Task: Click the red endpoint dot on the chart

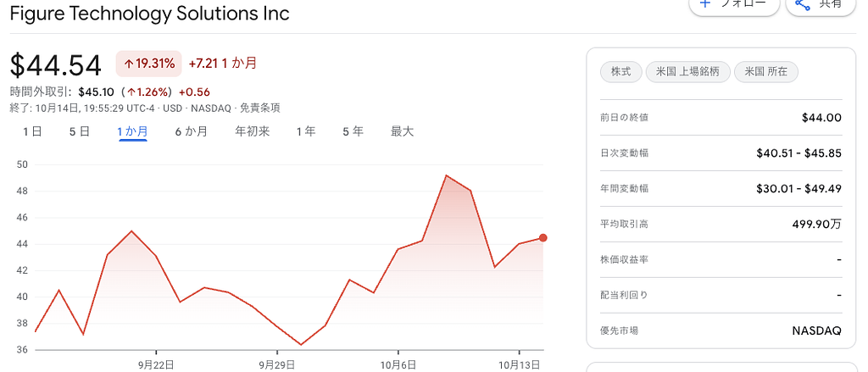Action: coord(542,238)
